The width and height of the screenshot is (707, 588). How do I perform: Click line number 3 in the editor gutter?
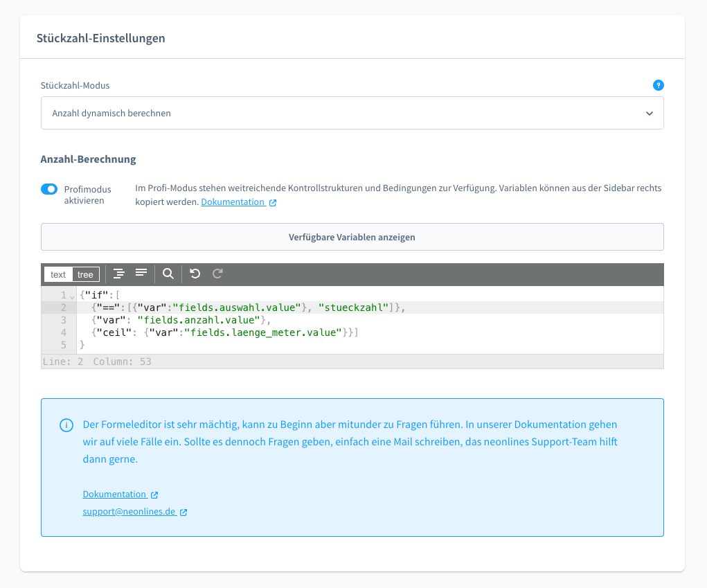pos(63,320)
